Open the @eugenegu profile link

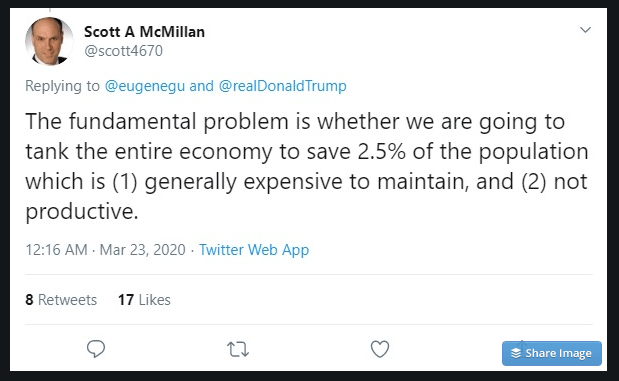tap(144, 86)
